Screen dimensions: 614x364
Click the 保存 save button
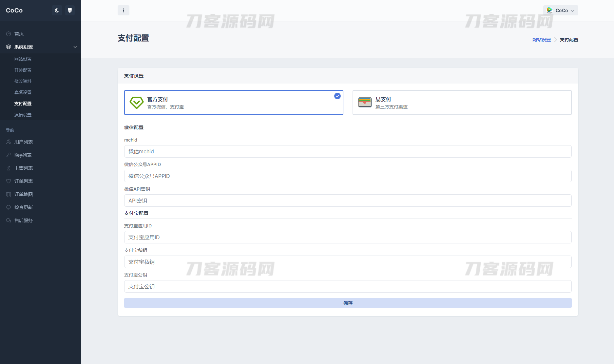tap(348, 303)
